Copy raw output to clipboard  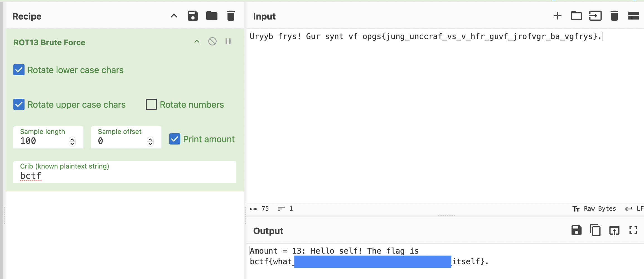coord(595,230)
